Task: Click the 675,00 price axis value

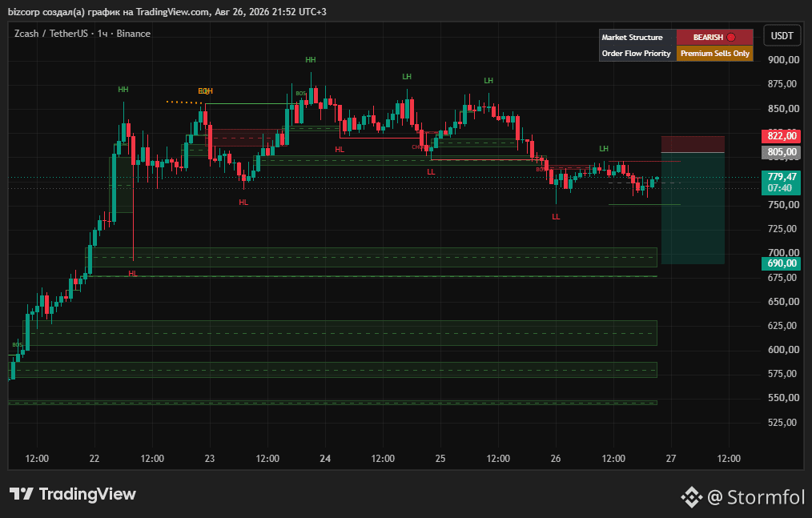Action: (783, 278)
